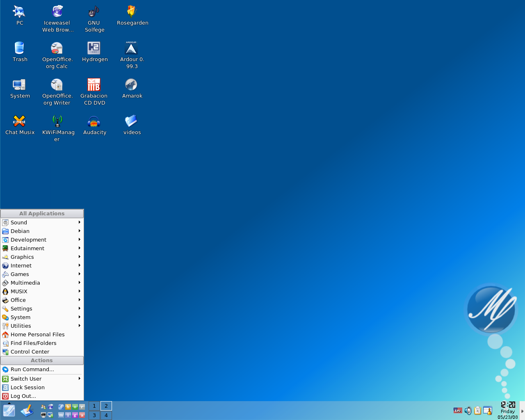The image size is (525, 420).
Task: Expand the Development submenu
Action: point(42,240)
